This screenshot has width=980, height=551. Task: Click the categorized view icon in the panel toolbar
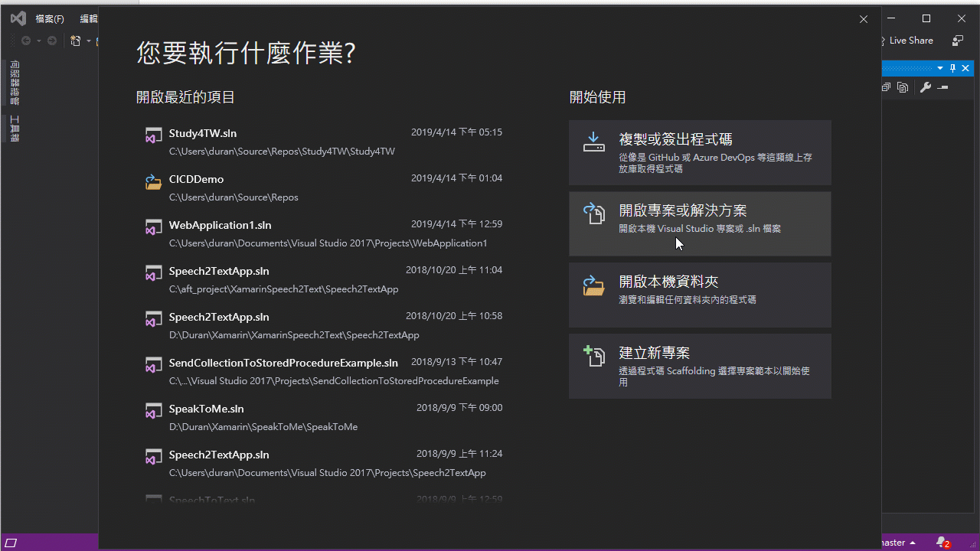coord(885,87)
